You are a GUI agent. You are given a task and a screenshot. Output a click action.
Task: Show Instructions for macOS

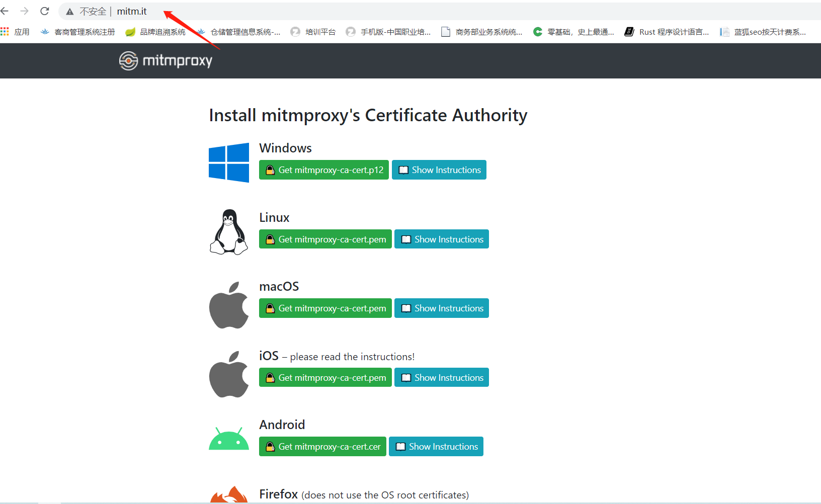[x=442, y=308]
